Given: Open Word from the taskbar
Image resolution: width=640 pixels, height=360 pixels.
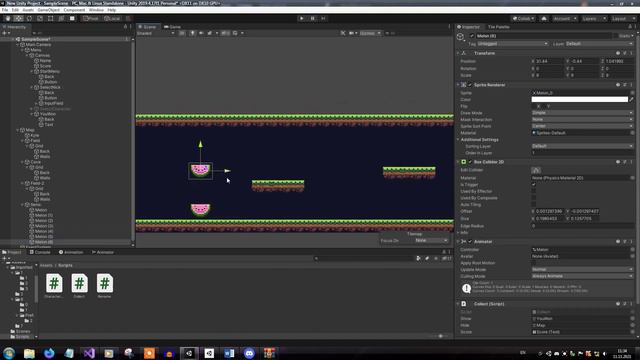Looking at the screenshot, I should click(229, 353).
